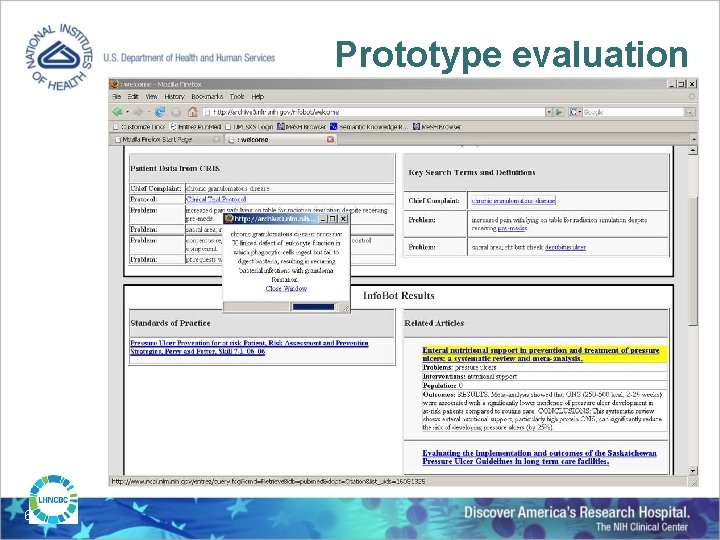Open the UMLSKS Login bookmark
The height and width of the screenshot is (540, 720).
(x=249, y=126)
